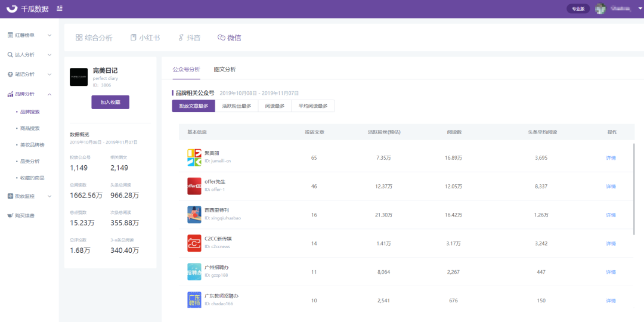
Task: Click the 西西里特刊 account name
Action: pyautogui.click(x=217, y=210)
